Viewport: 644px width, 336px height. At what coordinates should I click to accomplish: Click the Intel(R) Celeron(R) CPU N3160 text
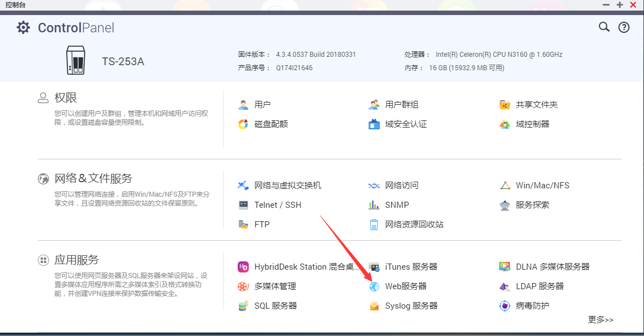(499, 54)
